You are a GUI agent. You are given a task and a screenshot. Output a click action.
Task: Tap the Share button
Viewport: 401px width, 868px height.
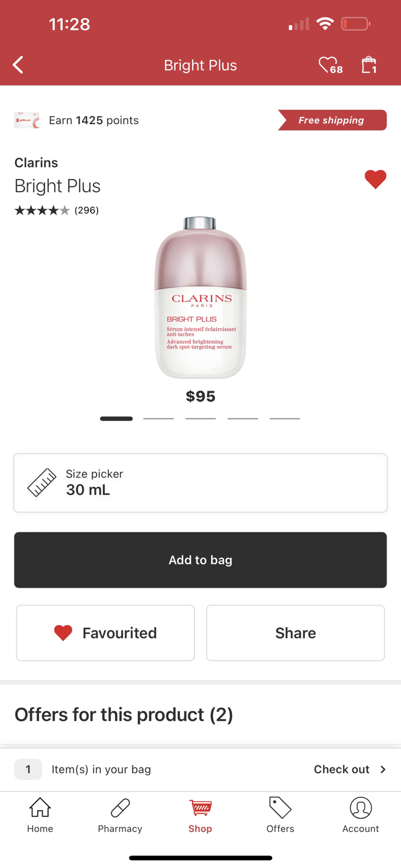tap(295, 632)
